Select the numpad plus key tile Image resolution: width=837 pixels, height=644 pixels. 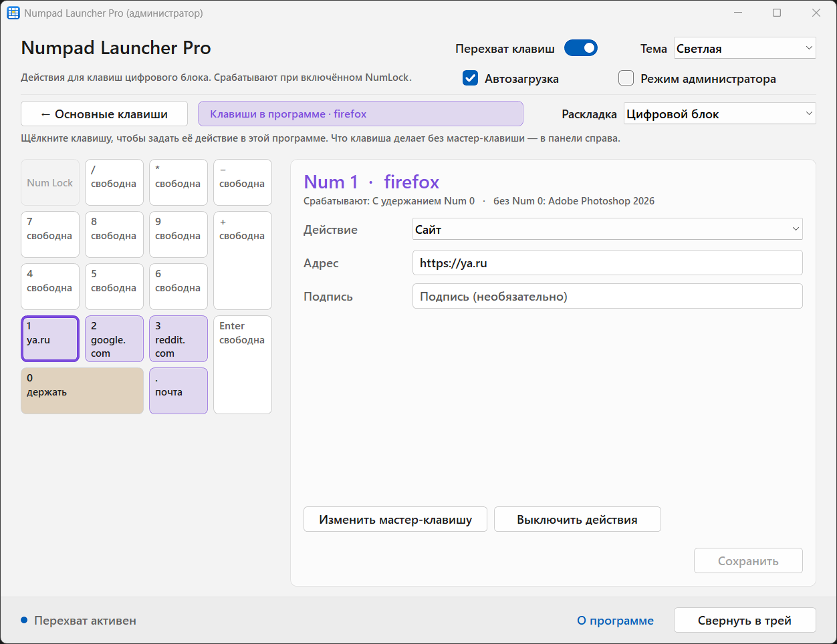[x=243, y=261]
